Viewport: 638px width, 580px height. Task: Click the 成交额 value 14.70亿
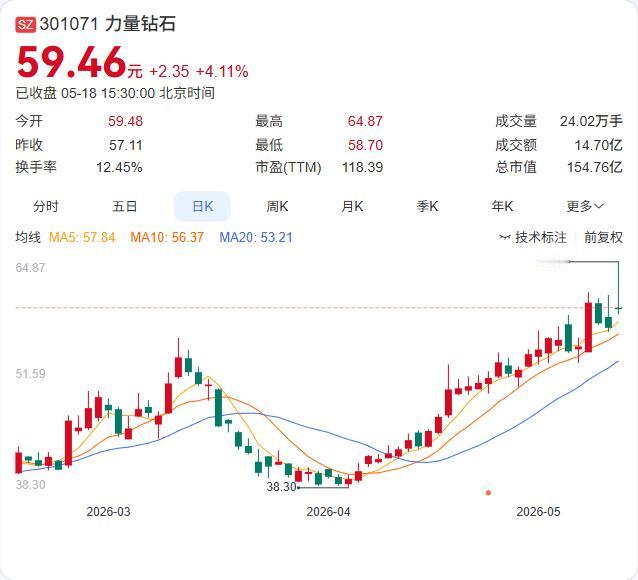click(599, 144)
